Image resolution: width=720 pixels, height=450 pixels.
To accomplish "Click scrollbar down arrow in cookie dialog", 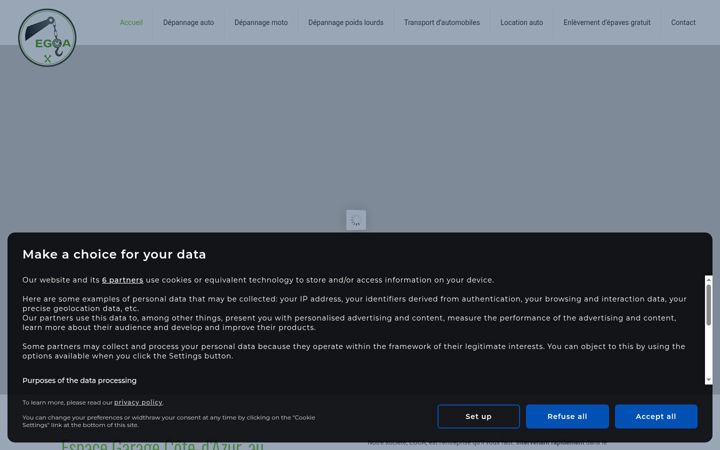I will click(x=709, y=380).
